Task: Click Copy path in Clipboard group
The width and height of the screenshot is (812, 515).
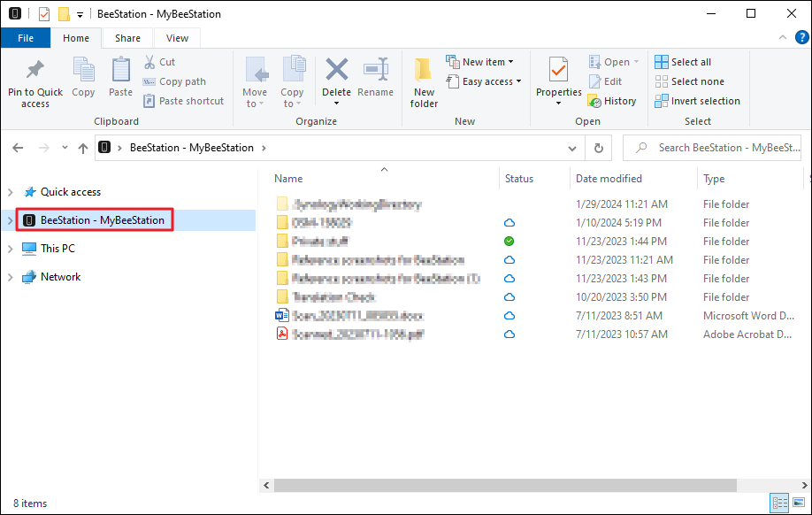Action: point(174,81)
